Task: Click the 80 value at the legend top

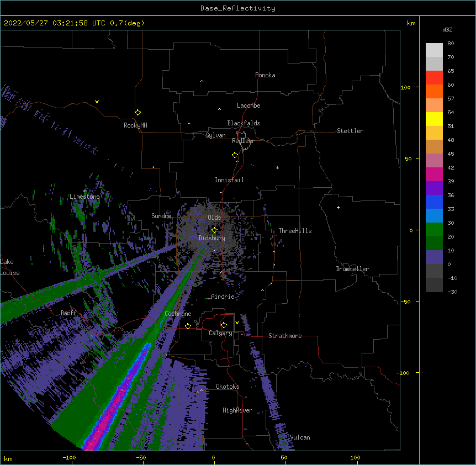Action: point(451,44)
